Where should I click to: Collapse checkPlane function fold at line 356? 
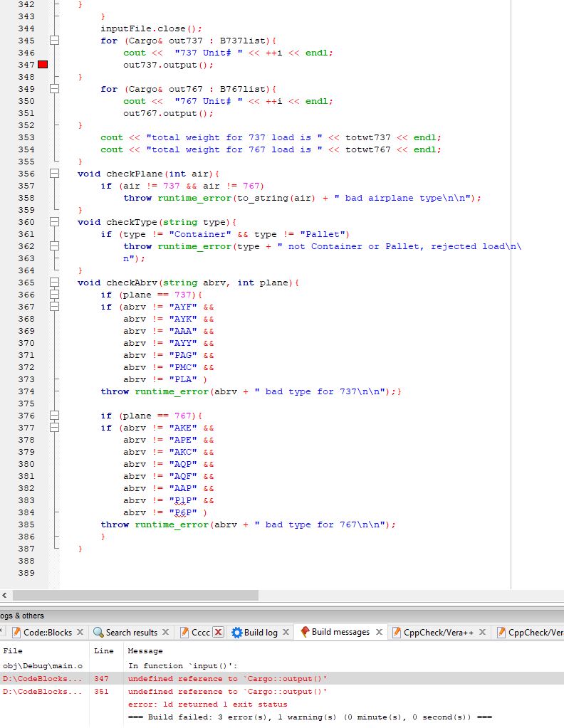click(x=54, y=174)
